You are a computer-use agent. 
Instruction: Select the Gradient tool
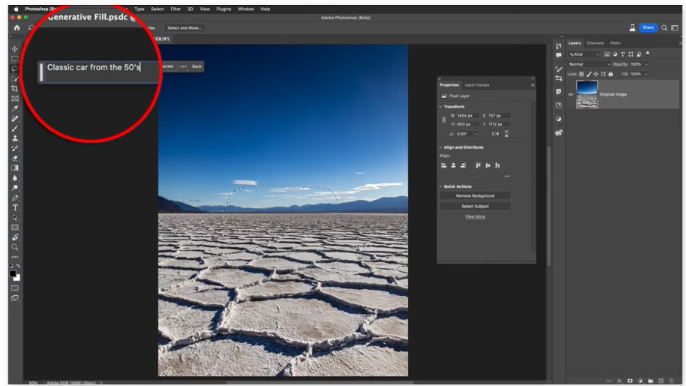(x=15, y=168)
